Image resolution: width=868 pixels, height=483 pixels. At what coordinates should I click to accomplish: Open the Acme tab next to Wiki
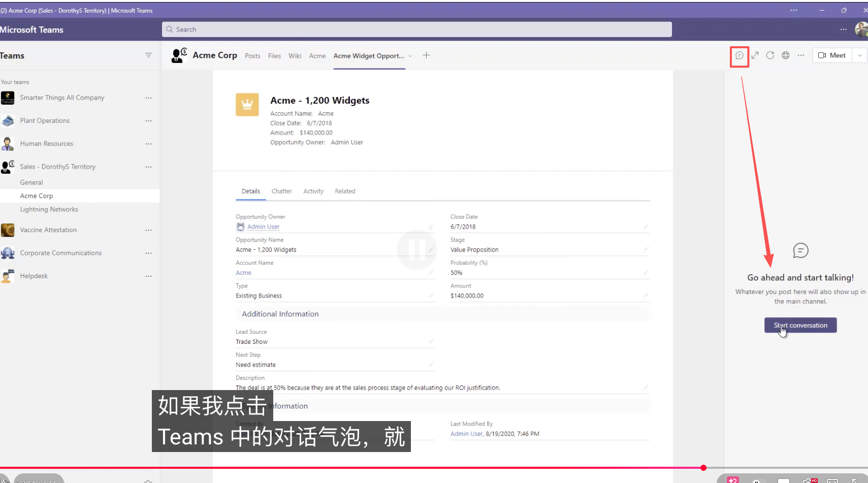317,56
